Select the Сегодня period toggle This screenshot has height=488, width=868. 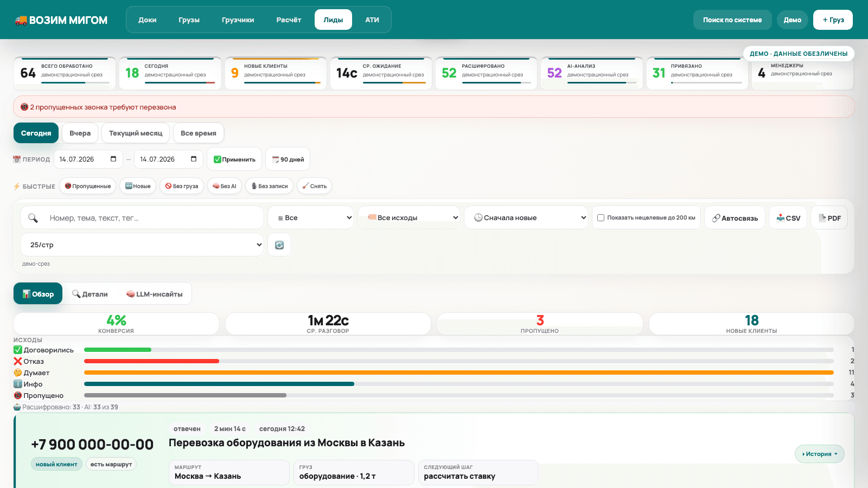coord(36,133)
